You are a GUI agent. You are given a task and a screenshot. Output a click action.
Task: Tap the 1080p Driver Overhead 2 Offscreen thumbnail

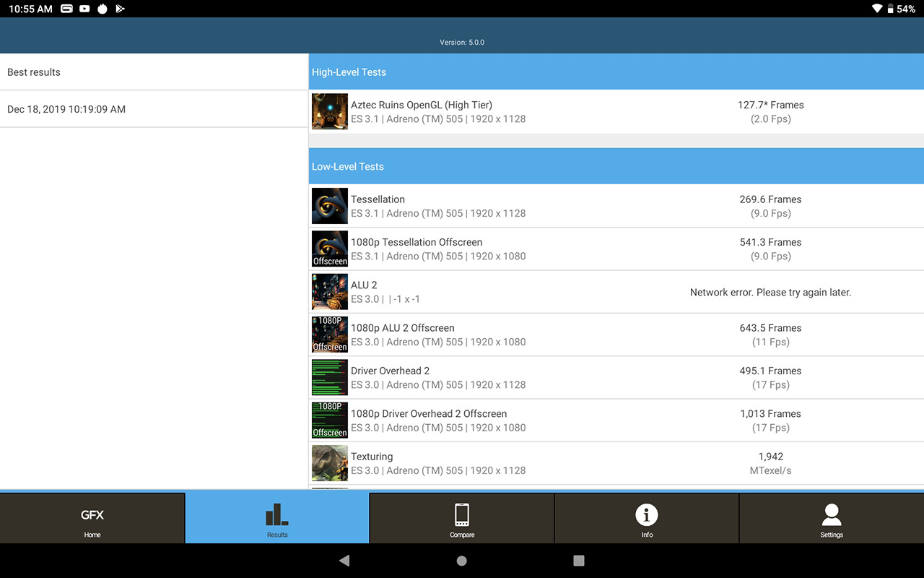pyautogui.click(x=330, y=420)
